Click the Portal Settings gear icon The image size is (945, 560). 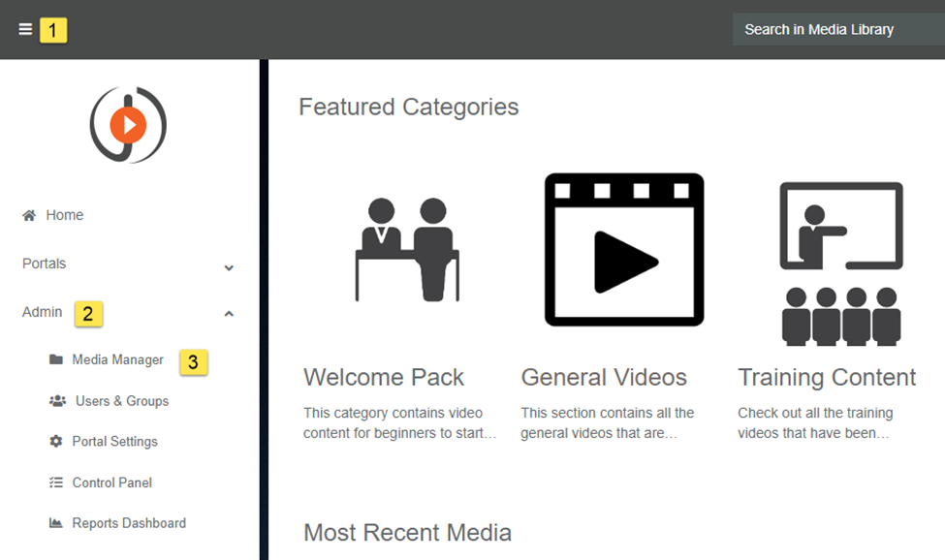pos(56,442)
